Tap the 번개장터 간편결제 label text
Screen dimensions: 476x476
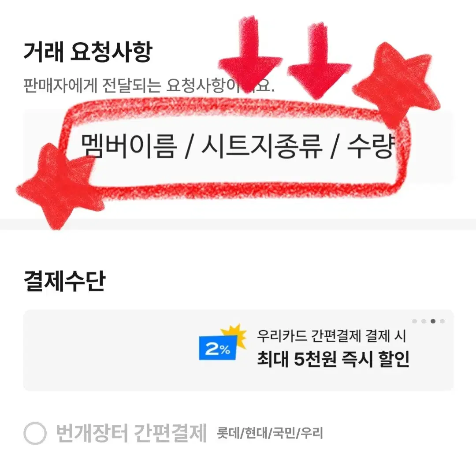131,433
